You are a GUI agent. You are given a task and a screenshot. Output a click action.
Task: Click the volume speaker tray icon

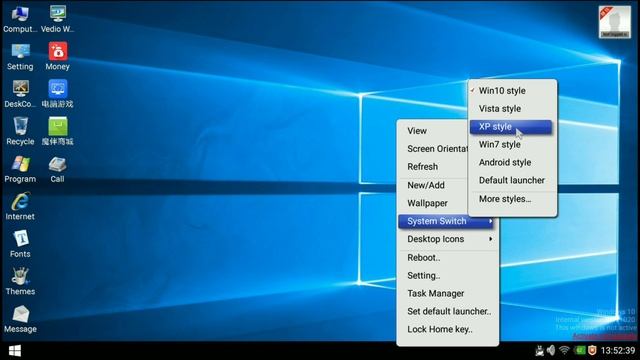click(551, 350)
